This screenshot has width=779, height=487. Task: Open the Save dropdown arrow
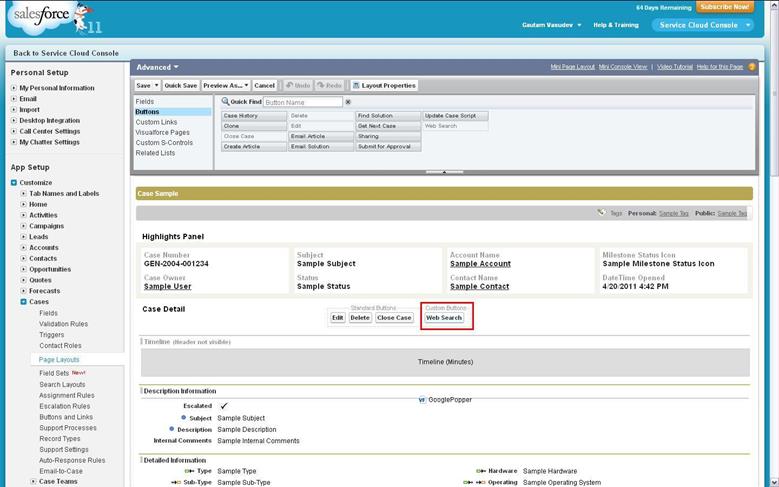(156, 86)
